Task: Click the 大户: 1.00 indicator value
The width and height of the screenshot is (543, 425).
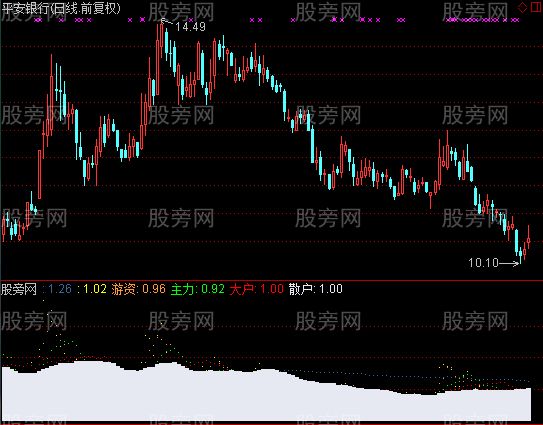Action: click(x=257, y=289)
